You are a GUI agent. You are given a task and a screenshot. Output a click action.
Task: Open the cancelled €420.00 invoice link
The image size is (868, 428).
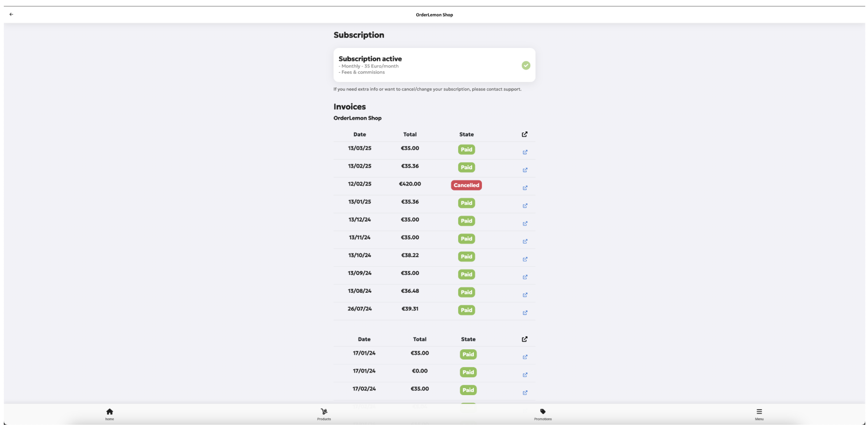point(525,188)
